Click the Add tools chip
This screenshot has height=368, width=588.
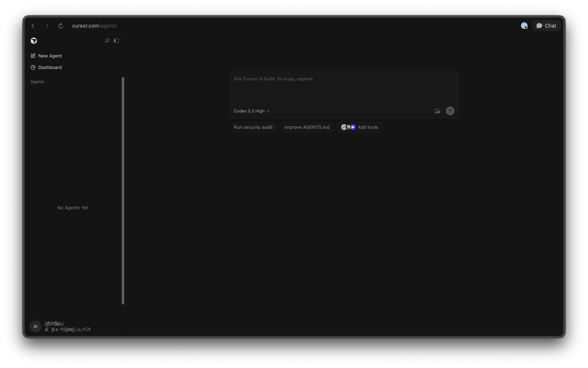point(360,127)
